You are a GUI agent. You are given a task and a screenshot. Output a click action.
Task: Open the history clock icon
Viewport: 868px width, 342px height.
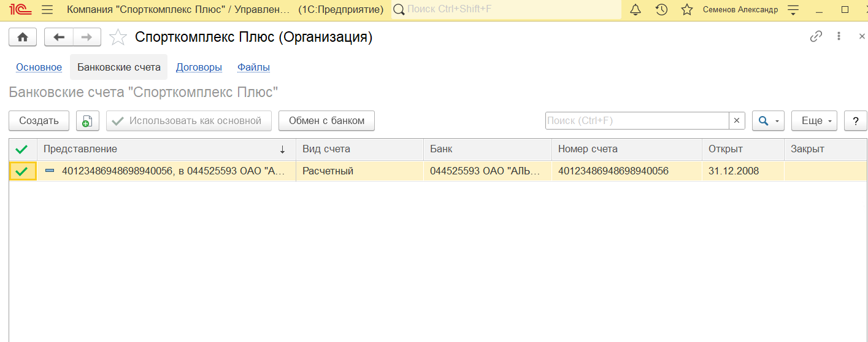pos(661,10)
